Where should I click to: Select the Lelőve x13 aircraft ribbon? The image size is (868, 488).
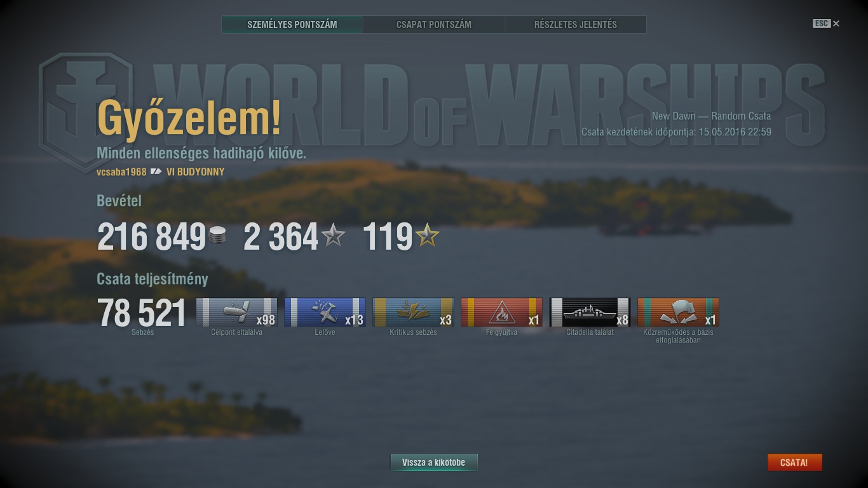click(x=325, y=312)
